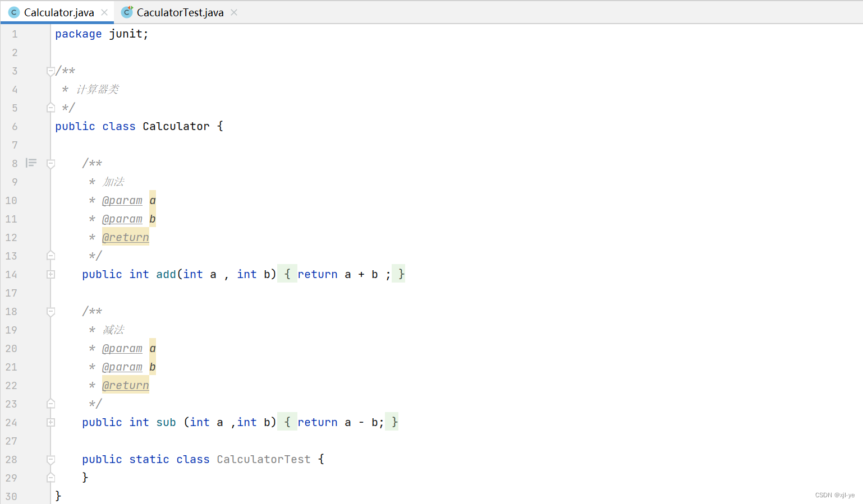Click 'return' in the folded add method body
Image resolution: width=863 pixels, height=504 pixels.
(x=318, y=274)
